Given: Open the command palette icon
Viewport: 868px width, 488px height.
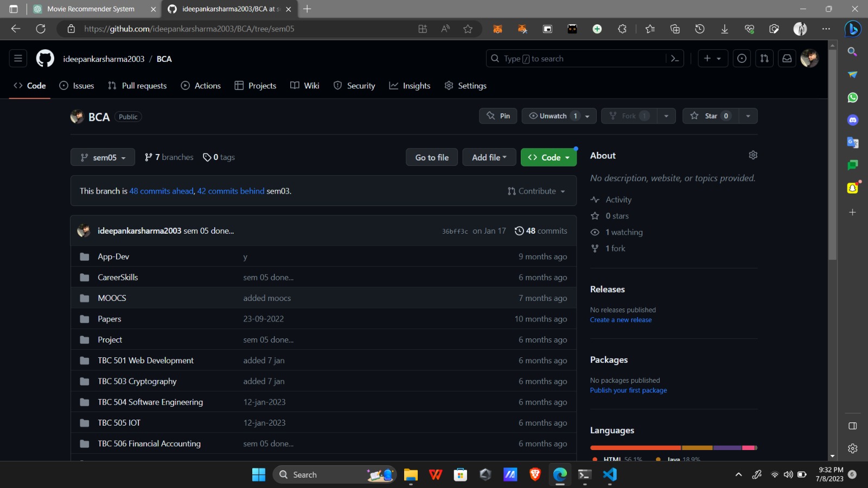Looking at the screenshot, I should (675, 59).
